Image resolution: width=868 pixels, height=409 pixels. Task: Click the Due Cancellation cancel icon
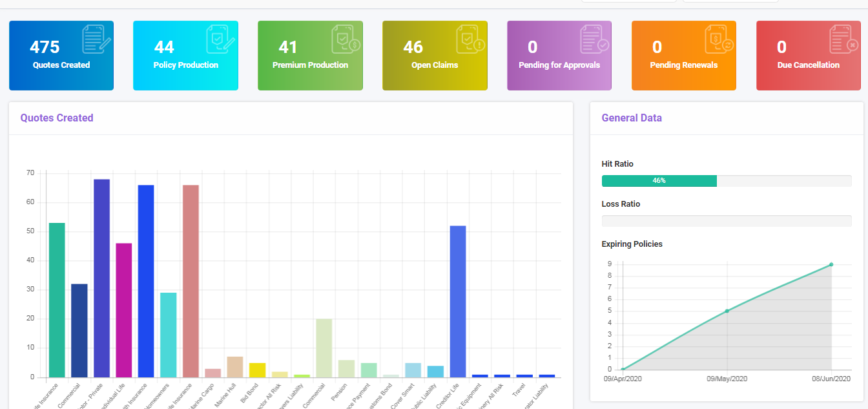coord(843,39)
